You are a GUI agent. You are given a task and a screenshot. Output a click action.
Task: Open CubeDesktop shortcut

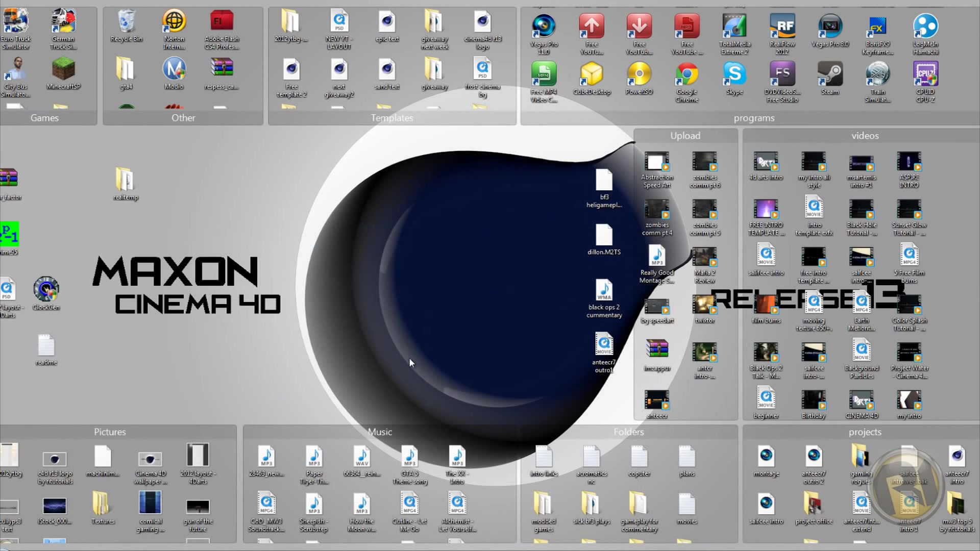(592, 78)
